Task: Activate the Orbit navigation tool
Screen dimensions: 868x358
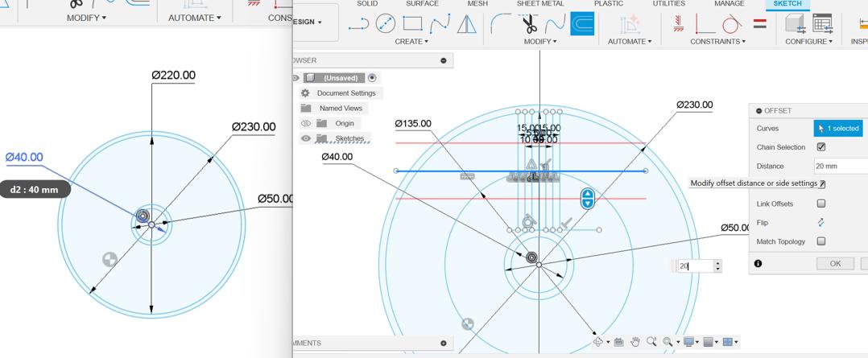Action: coord(597,343)
